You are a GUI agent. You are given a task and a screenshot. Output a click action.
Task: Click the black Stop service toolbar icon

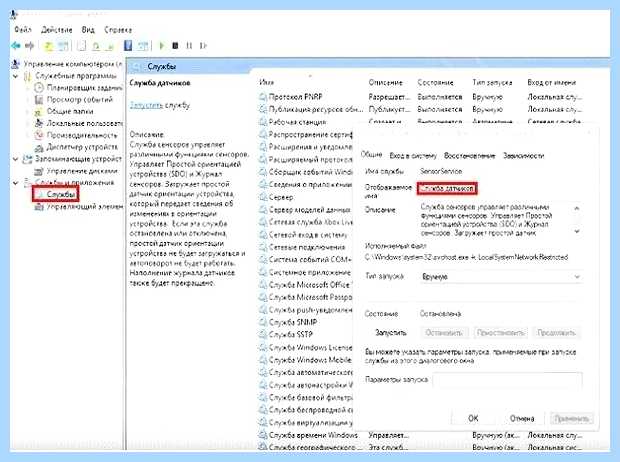pos(175,46)
